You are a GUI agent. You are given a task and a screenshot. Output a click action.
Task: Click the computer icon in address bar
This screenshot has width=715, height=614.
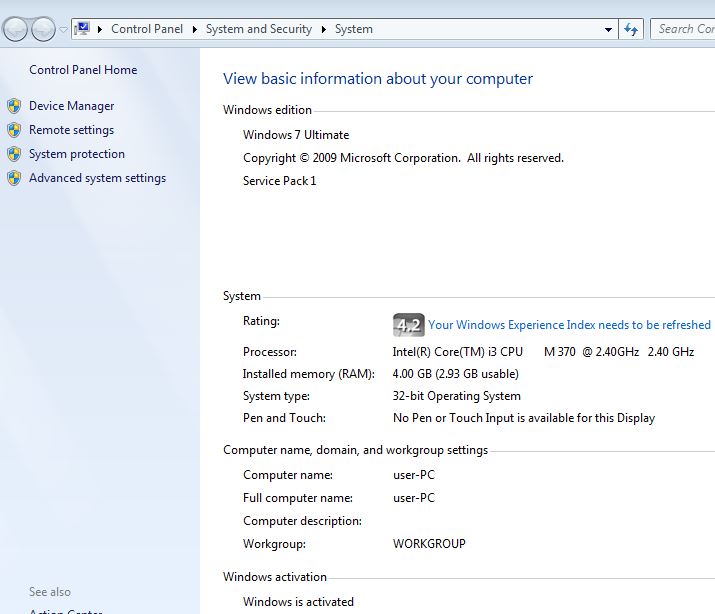click(x=82, y=29)
